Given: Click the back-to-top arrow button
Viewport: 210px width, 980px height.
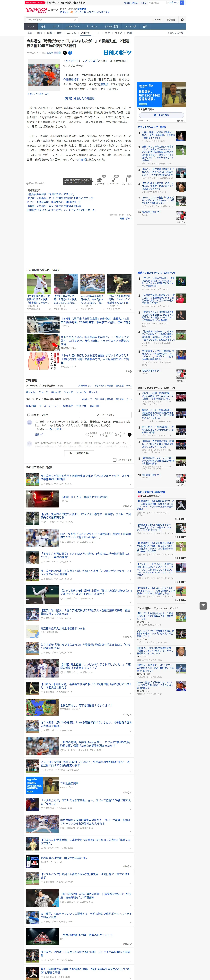Looking at the screenshot, I should 203,606.
